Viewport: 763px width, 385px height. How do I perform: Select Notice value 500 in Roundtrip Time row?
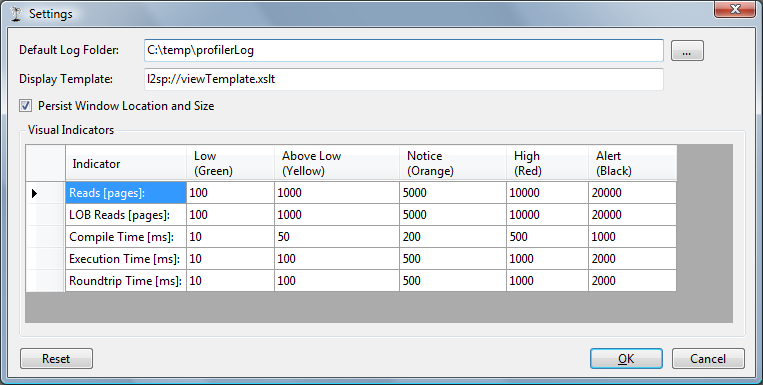pos(453,280)
